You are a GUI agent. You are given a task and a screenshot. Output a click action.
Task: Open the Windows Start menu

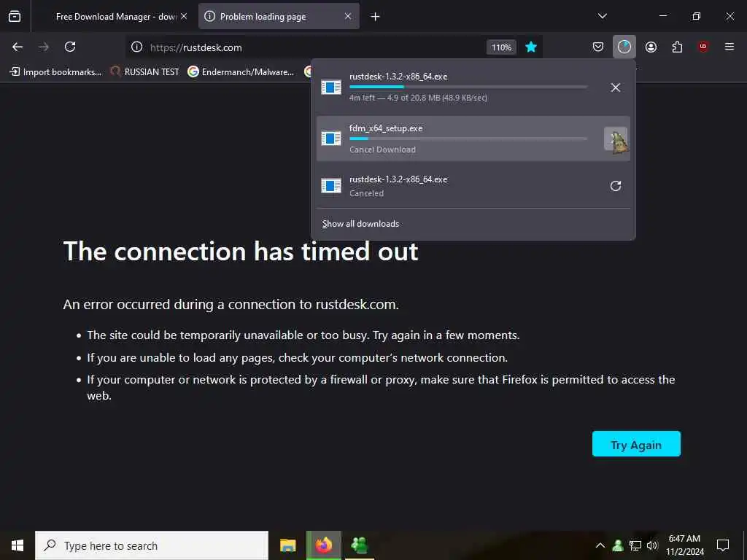click(18, 545)
